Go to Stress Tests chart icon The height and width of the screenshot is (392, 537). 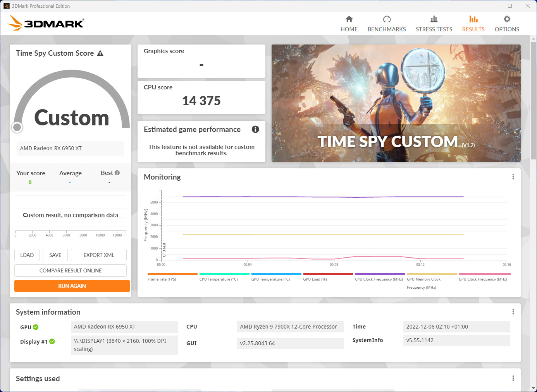pos(434,19)
